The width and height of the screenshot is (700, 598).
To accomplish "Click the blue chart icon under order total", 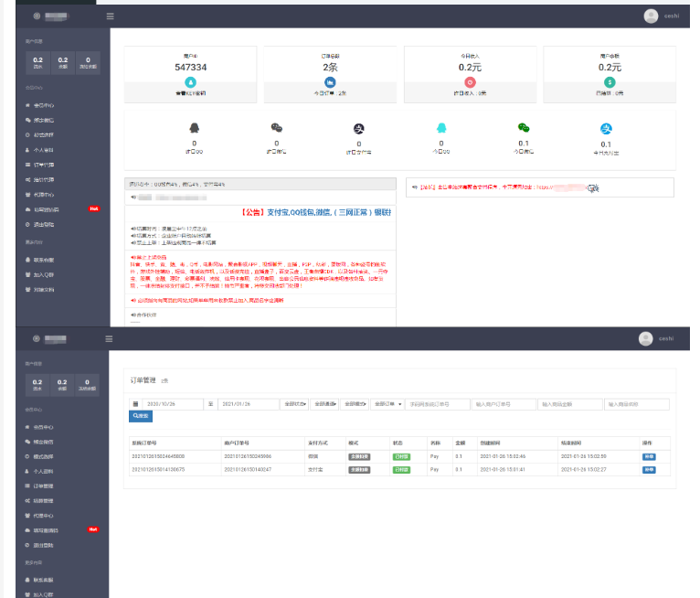I will click(x=330, y=82).
